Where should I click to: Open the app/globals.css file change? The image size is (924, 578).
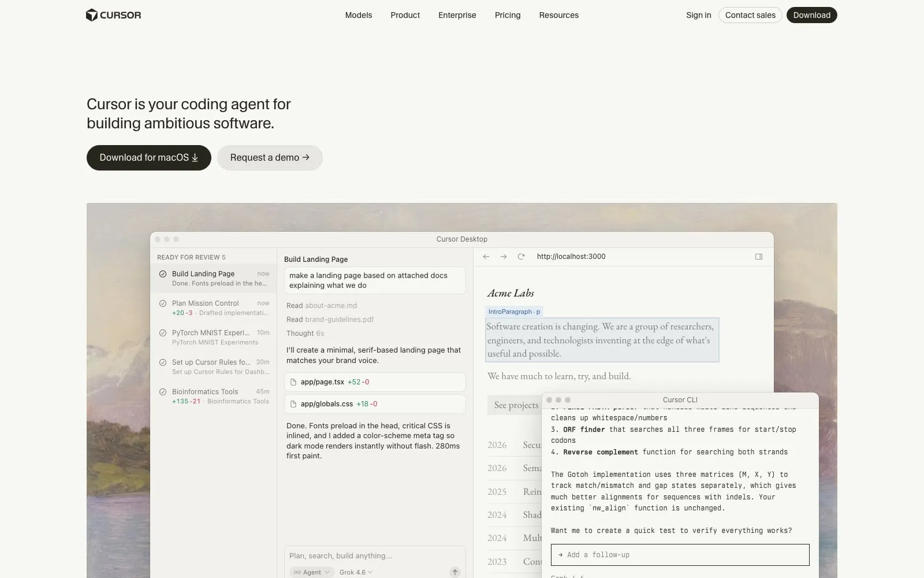coord(375,404)
